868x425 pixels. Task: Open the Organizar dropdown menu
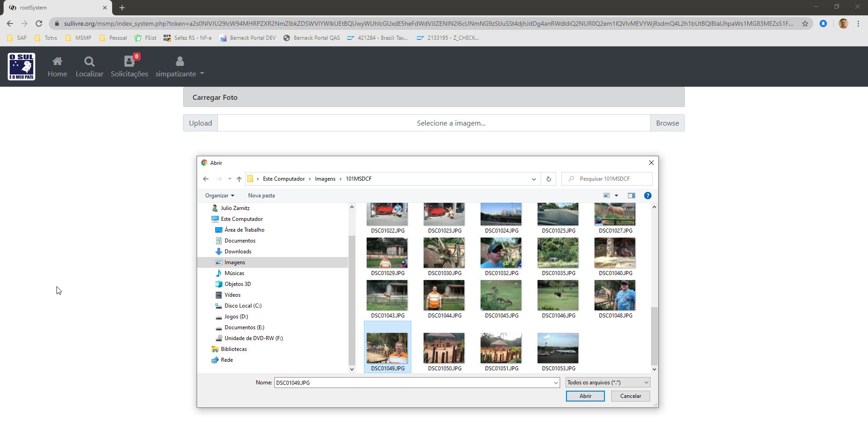pyautogui.click(x=219, y=196)
